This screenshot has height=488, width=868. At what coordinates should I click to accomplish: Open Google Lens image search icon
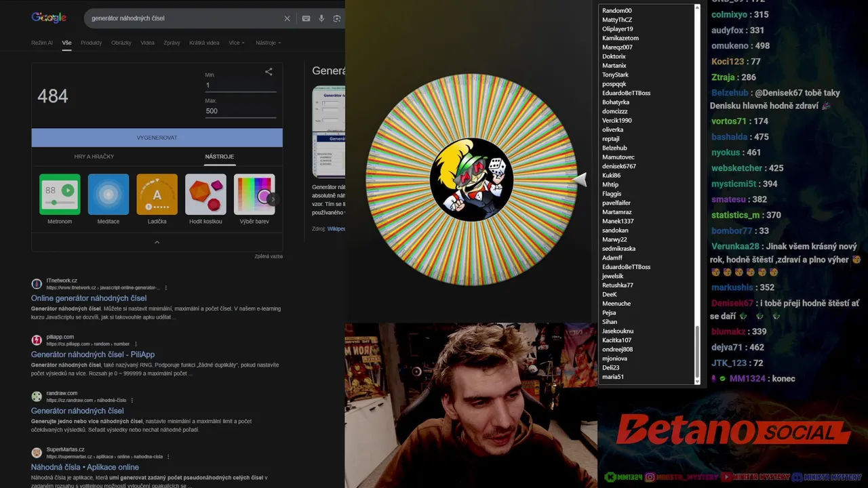pyautogui.click(x=337, y=18)
